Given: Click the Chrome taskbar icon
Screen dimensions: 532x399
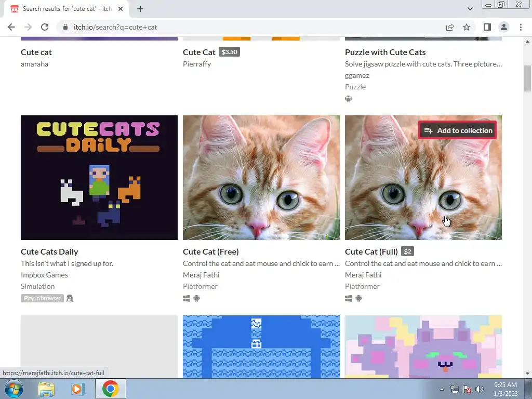Looking at the screenshot, I should (110, 389).
